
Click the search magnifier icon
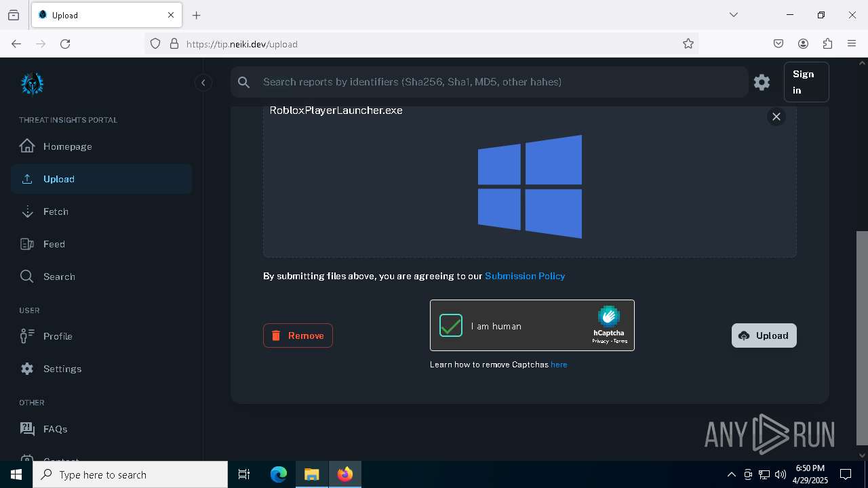pos(244,82)
